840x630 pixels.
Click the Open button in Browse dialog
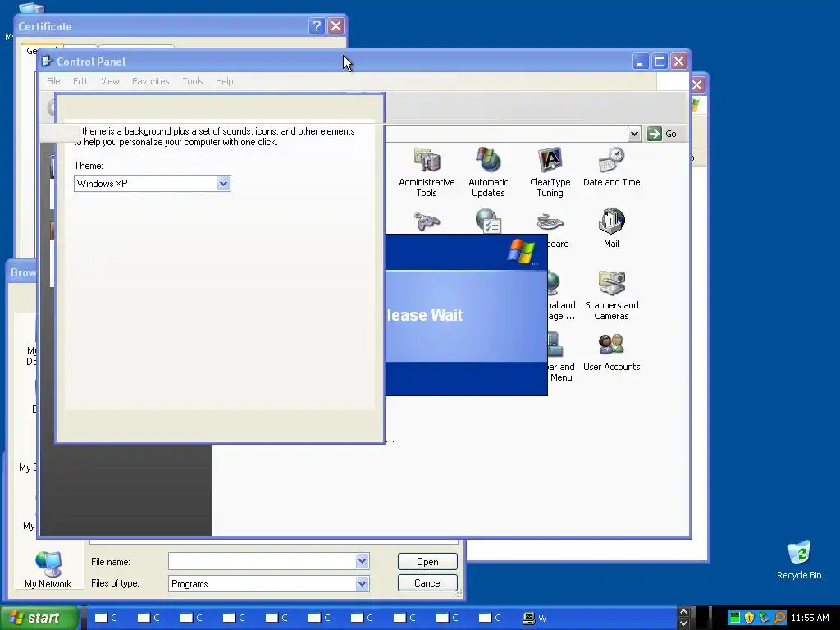click(427, 561)
